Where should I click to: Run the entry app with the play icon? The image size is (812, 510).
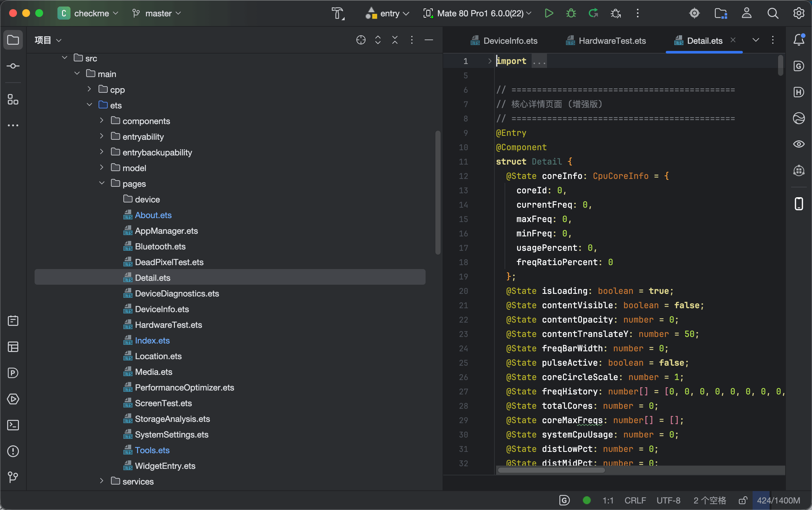point(549,13)
